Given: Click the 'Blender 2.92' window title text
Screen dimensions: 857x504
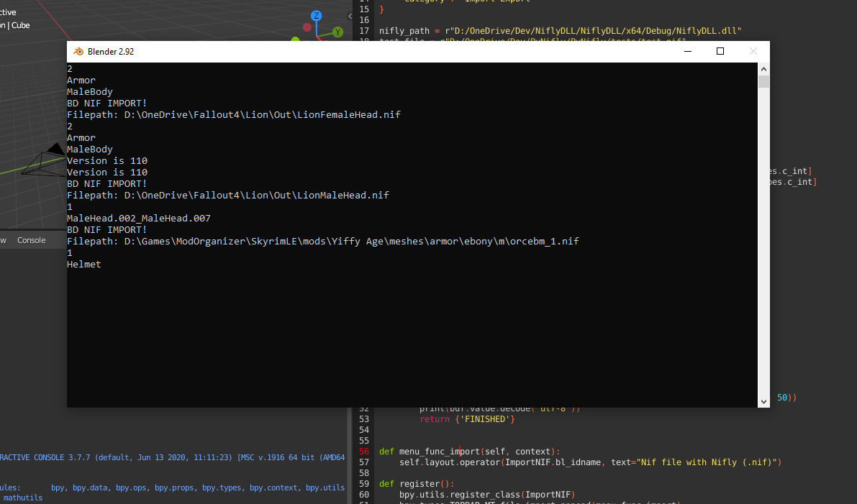Looking at the screenshot, I should coord(111,51).
